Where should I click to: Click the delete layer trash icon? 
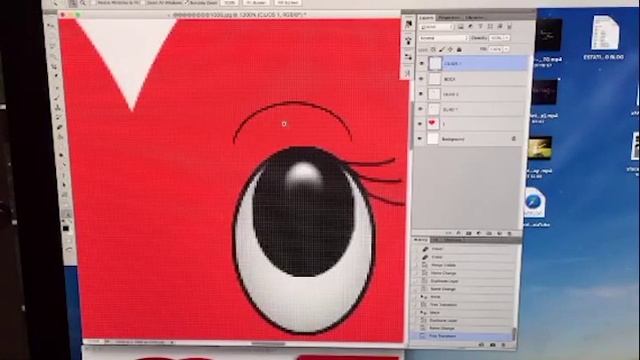(x=509, y=233)
